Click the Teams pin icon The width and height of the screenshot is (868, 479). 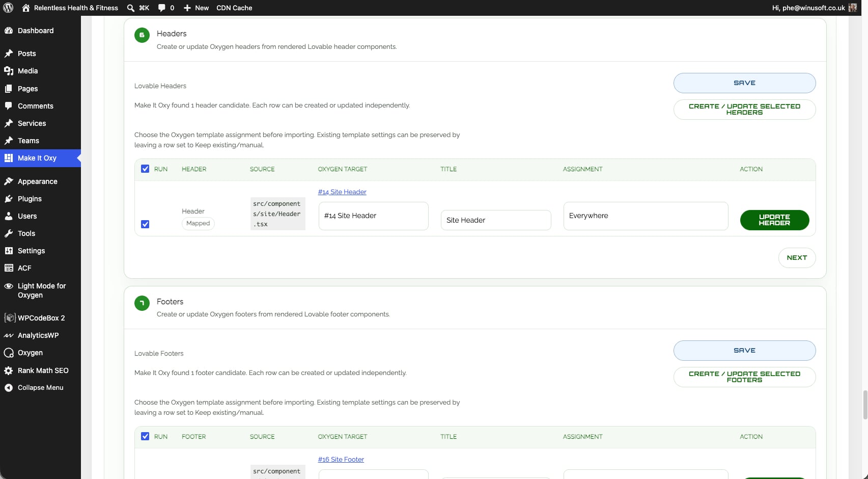point(9,141)
